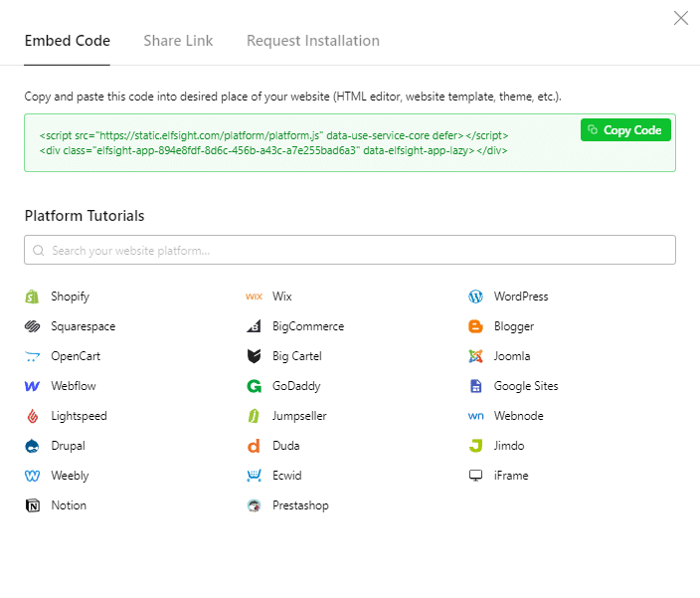Image resolution: width=700 pixels, height=598 pixels.
Task: Click the Jumpseller logo icon
Action: (254, 416)
